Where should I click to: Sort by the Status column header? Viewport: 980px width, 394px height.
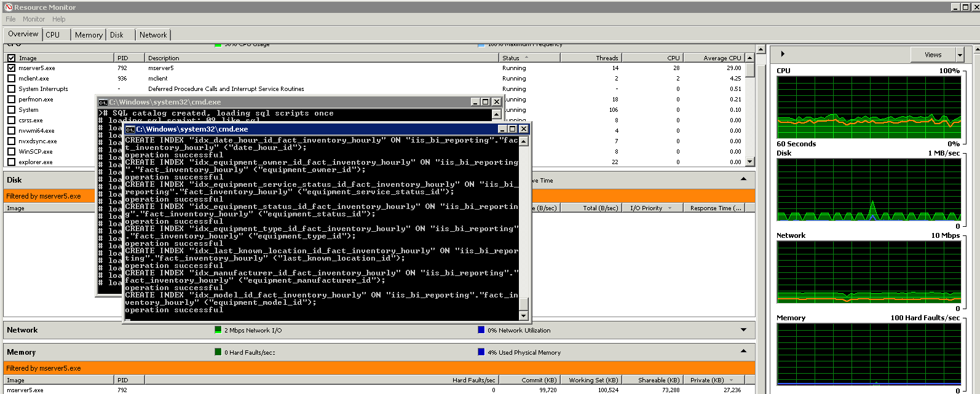[529, 58]
